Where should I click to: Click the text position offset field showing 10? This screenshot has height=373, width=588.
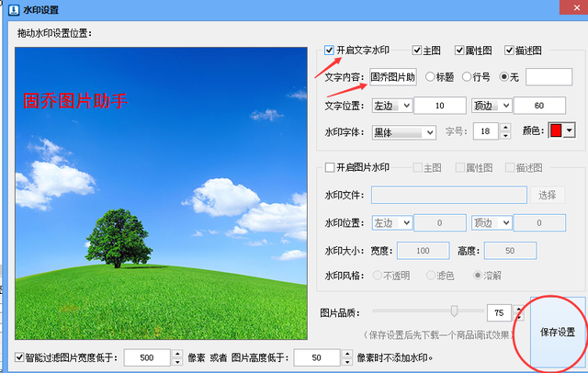point(440,106)
